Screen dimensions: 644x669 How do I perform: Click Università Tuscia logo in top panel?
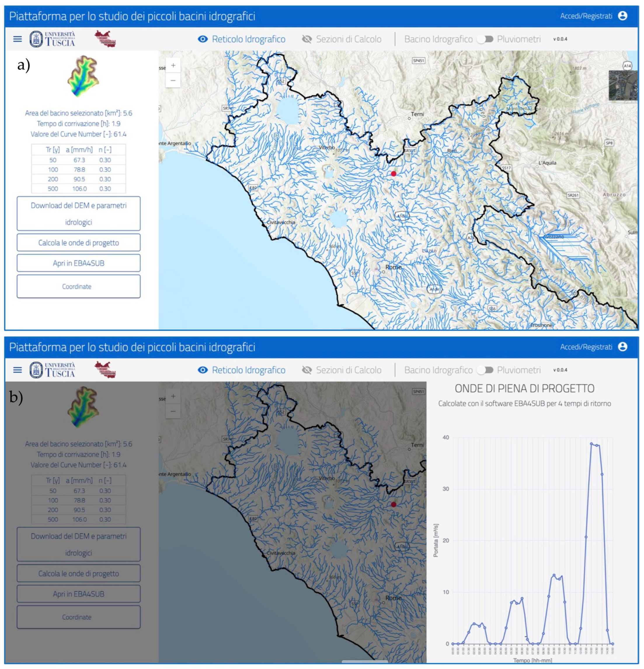click(x=52, y=39)
